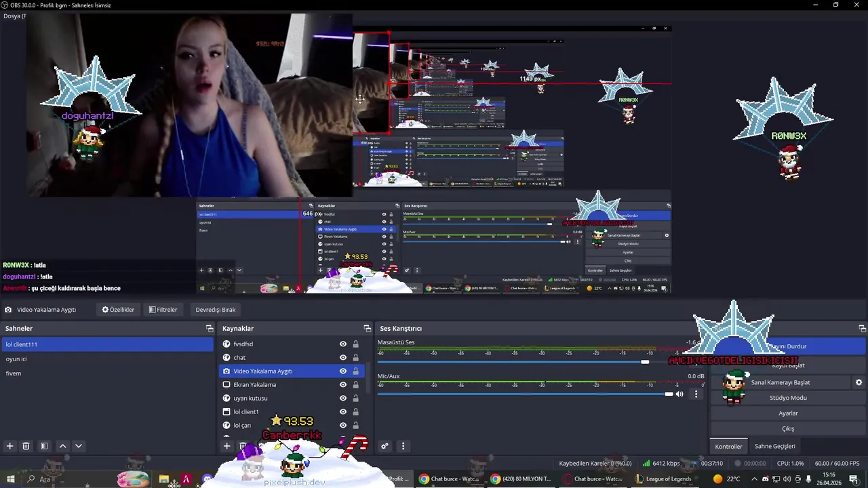Viewport: 868px width, 488px height.
Task: Lock toggle for lol client1 source
Action: [x=355, y=411]
